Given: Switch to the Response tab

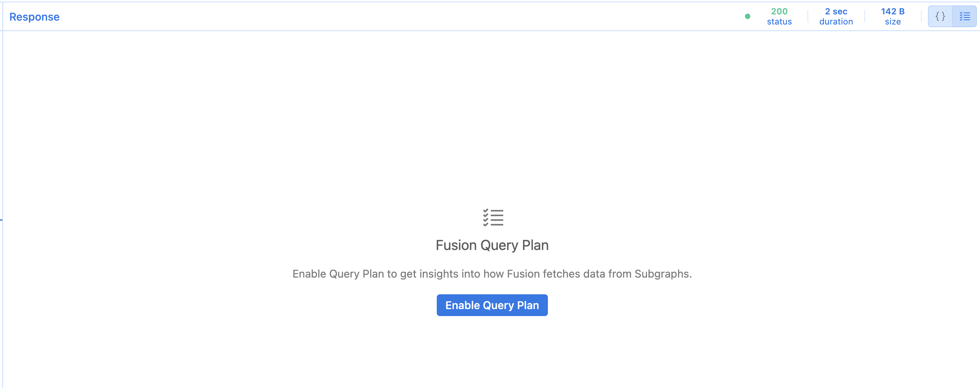Looking at the screenshot, I should tap(34, 16).
